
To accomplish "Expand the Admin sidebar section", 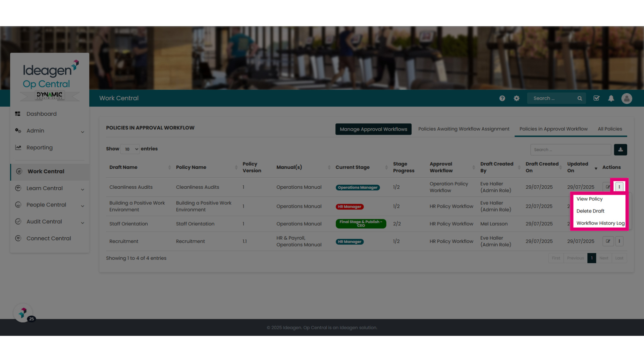I will [x=50, y=131].
